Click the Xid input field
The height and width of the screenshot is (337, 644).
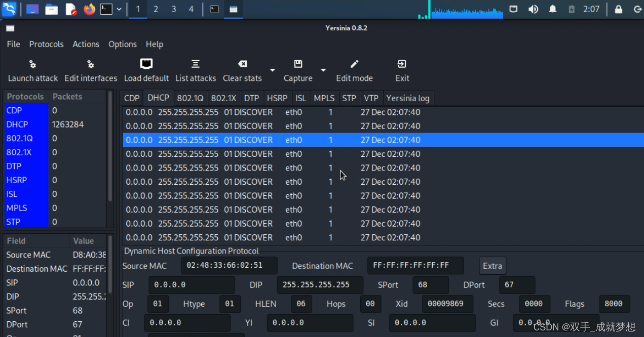(448, 304)
